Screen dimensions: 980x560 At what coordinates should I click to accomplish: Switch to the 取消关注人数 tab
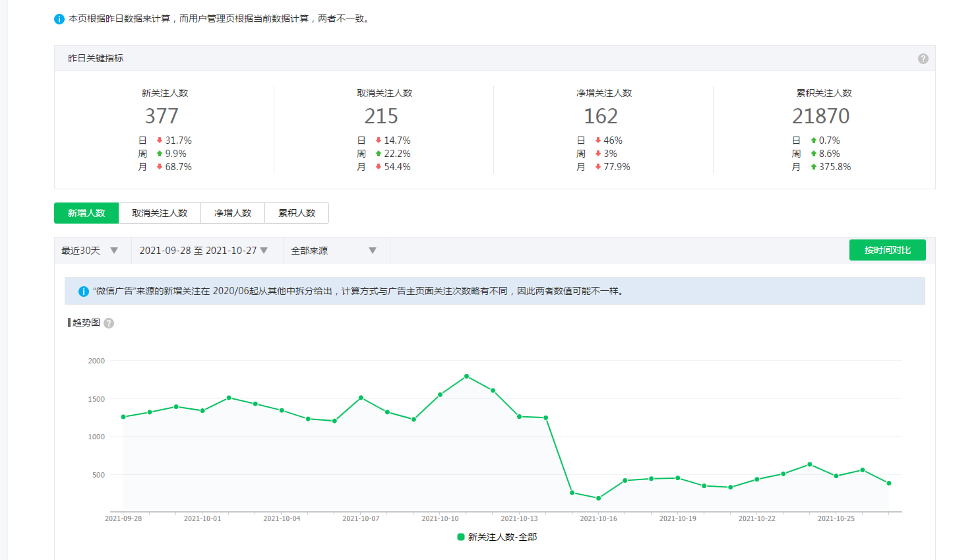coord(160,213)
